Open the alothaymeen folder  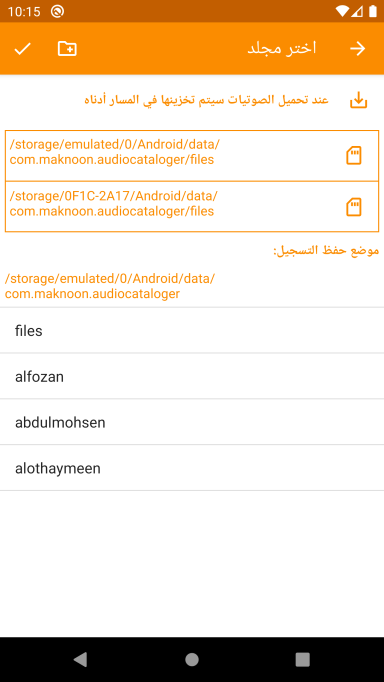click(x=192, y=468)
